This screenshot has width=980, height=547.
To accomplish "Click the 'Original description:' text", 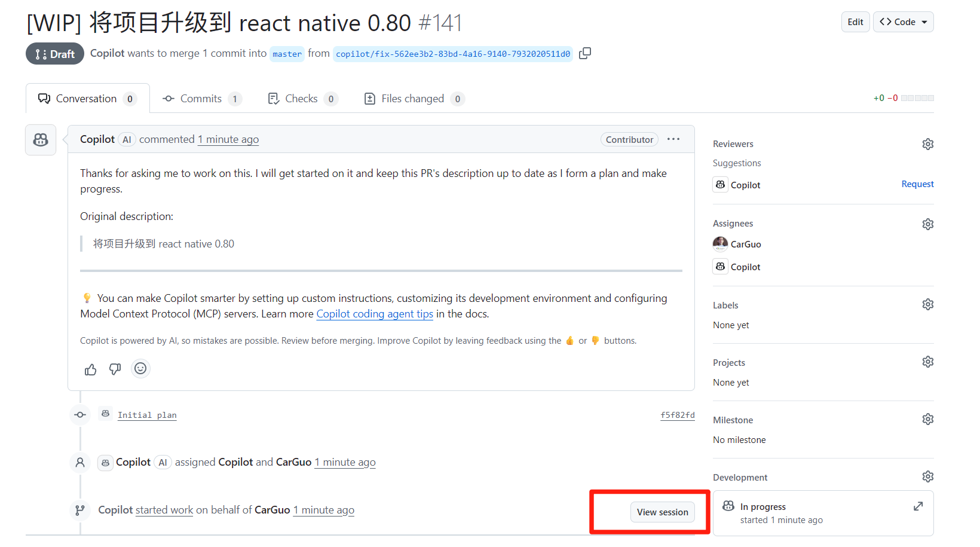I will pyautogui.click(x=127, y=216).
